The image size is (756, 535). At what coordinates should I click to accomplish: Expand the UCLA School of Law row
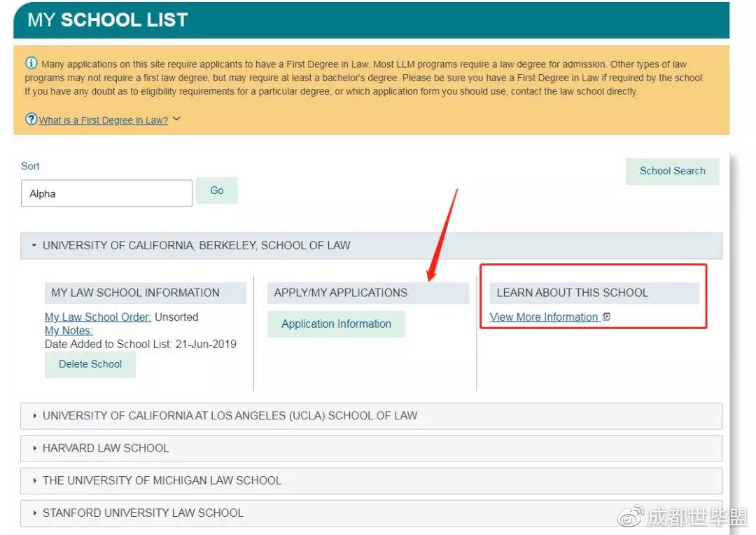pos(371,416)
